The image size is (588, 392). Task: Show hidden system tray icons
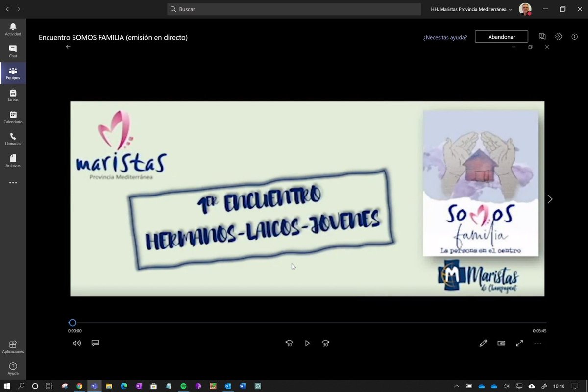[457, 386]
